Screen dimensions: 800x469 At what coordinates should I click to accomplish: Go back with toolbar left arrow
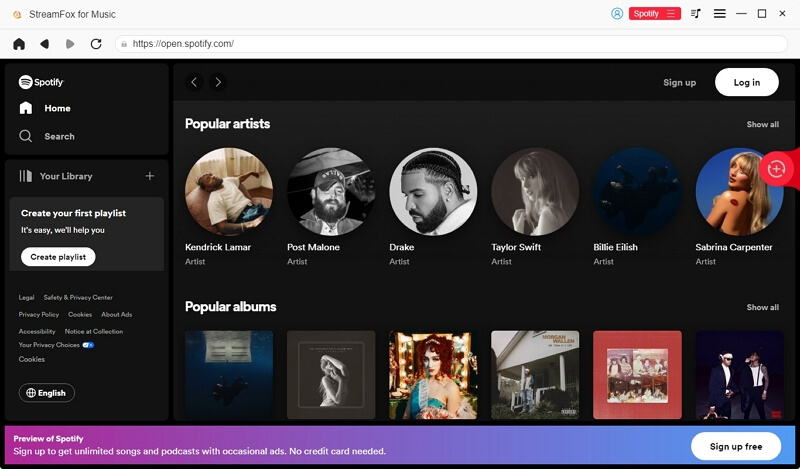point(45,44)
